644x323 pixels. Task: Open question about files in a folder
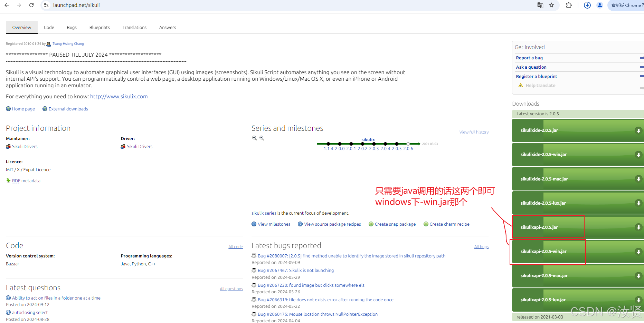coord(56,298)
